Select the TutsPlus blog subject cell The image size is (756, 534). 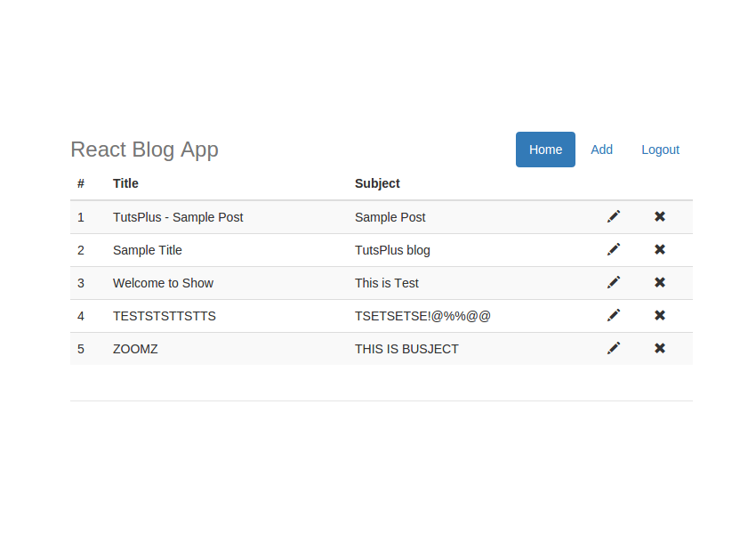(392, 250)
